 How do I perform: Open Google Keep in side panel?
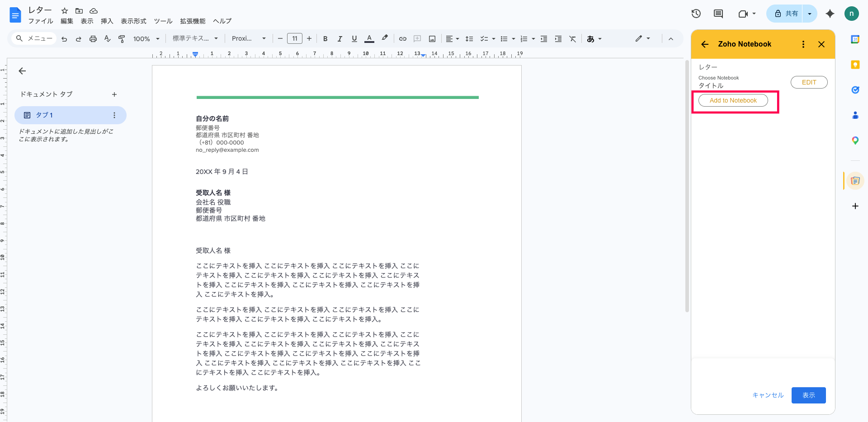coord(855,65)
